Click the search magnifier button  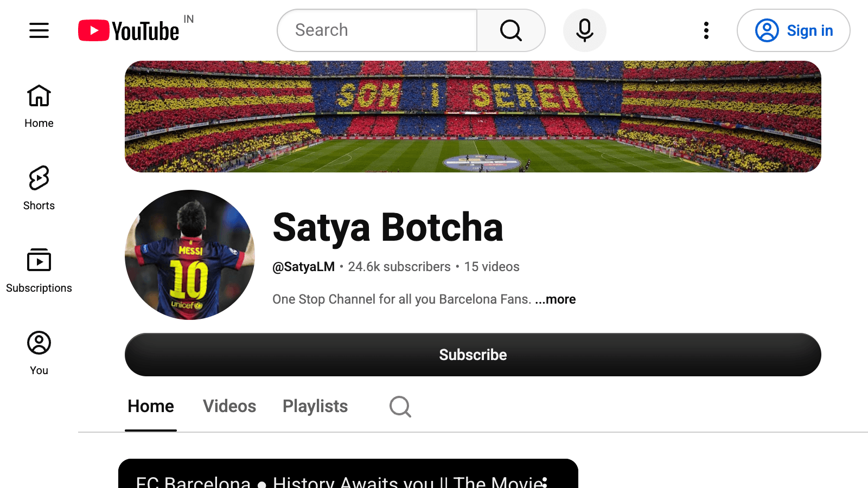click(x=510, y=30)
